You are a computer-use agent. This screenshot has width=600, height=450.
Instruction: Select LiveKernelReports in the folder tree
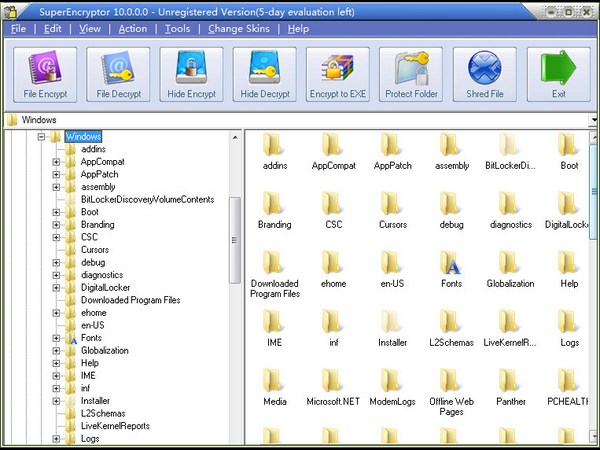pos(115,426)
